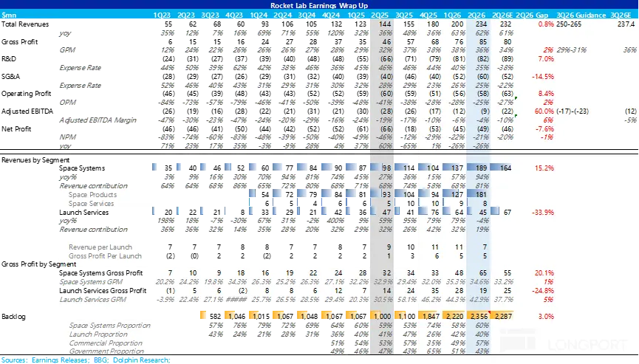The height and width of the screenshot is (364, 639).
Task: Select the 'NPM' row label
Action: (68, 137)
